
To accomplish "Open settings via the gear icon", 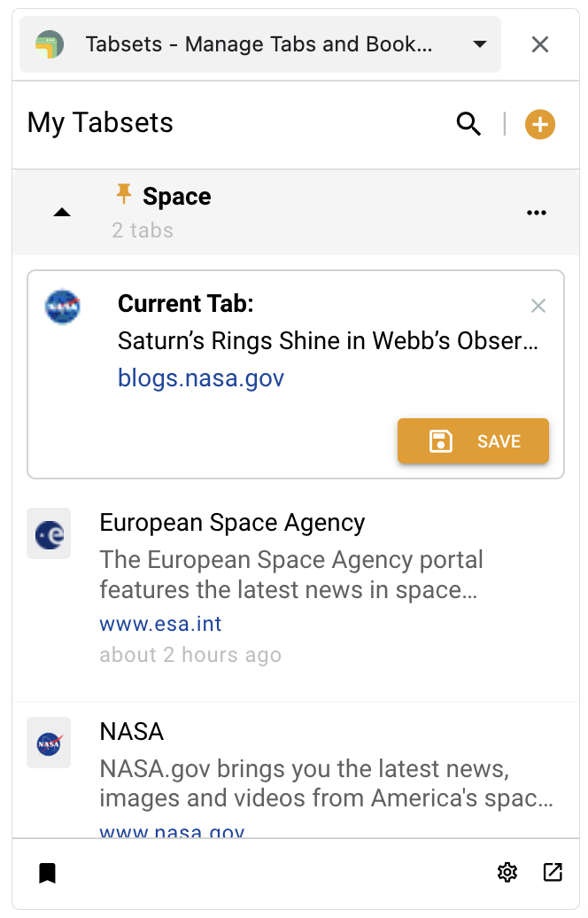I will (x=507, y=872).
